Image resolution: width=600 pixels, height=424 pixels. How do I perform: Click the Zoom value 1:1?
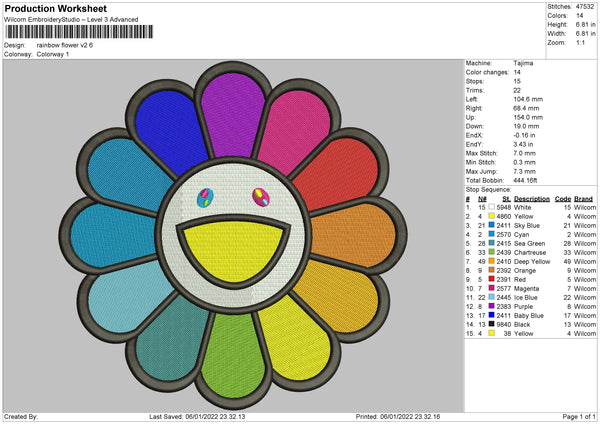tap(580, 42)
